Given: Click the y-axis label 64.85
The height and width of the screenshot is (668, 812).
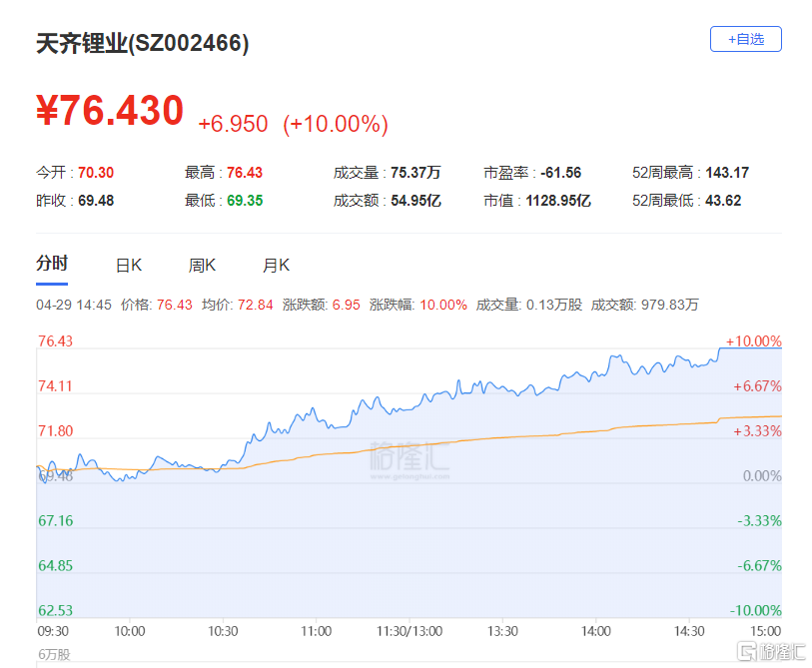Looking at the screenshot, I should [x=55, y=565].
